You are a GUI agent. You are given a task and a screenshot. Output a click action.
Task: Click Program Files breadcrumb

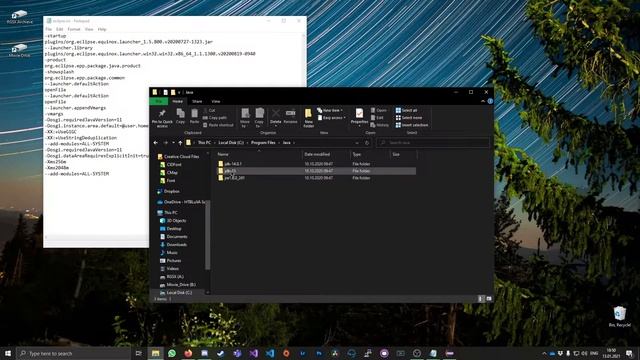pyautogui.click(x=263, y=143)
